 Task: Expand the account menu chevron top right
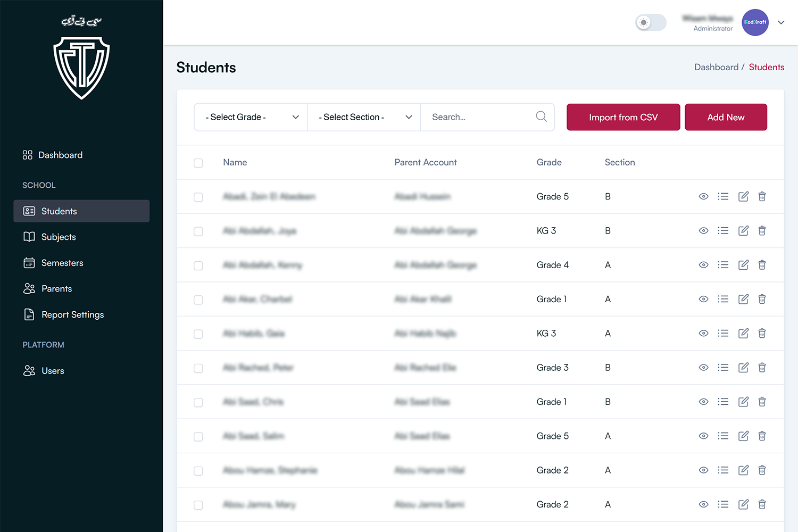[x=781, y=22]
